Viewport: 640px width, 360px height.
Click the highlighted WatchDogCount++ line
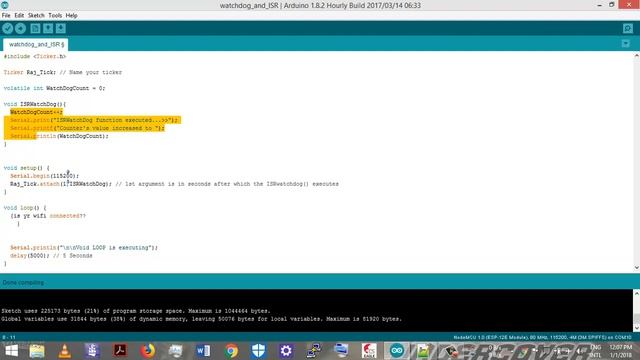point(36,112)
